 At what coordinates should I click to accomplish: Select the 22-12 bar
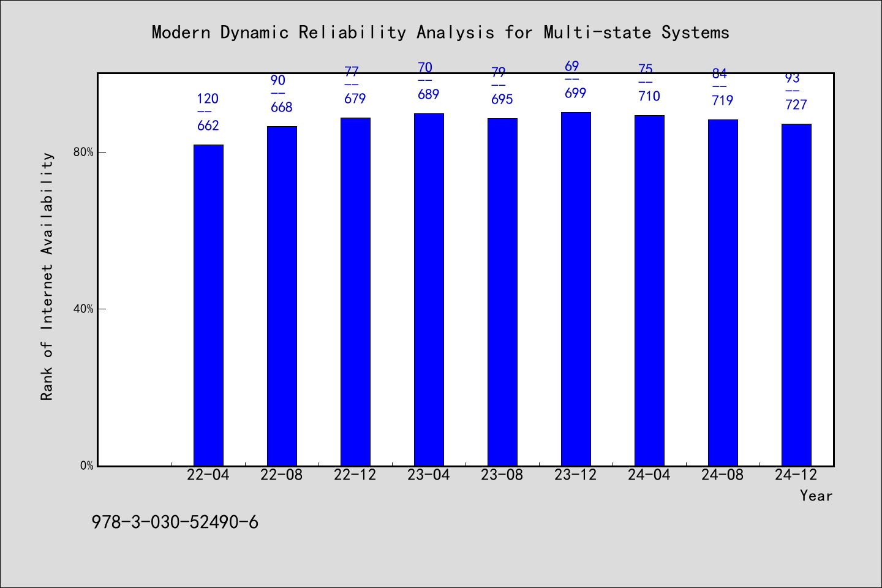tap(355, 292)
